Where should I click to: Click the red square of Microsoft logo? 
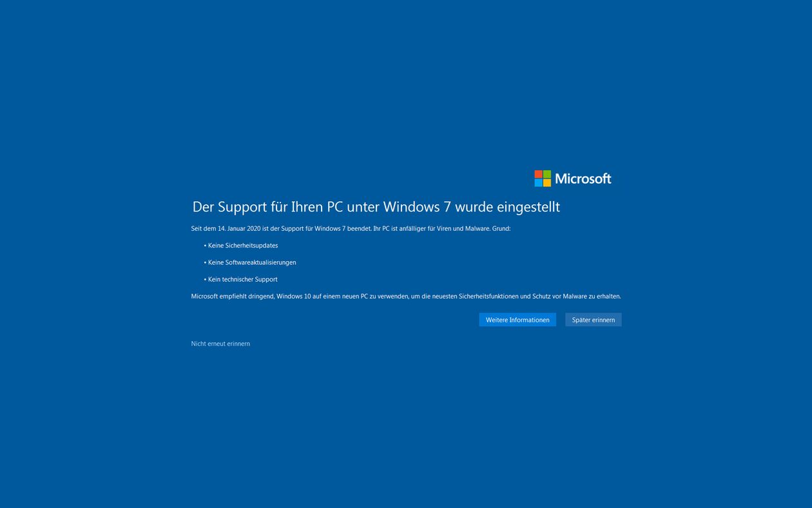[x=538, y=174]
